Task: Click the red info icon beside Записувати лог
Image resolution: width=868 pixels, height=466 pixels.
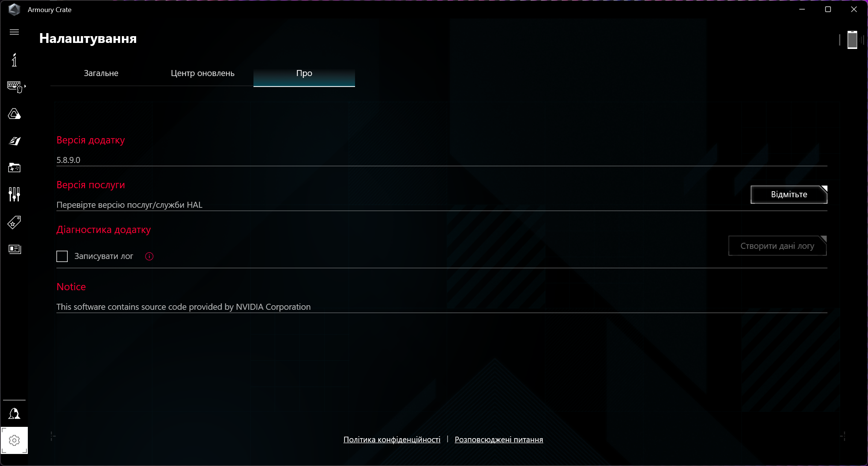Action: point(149,256)
